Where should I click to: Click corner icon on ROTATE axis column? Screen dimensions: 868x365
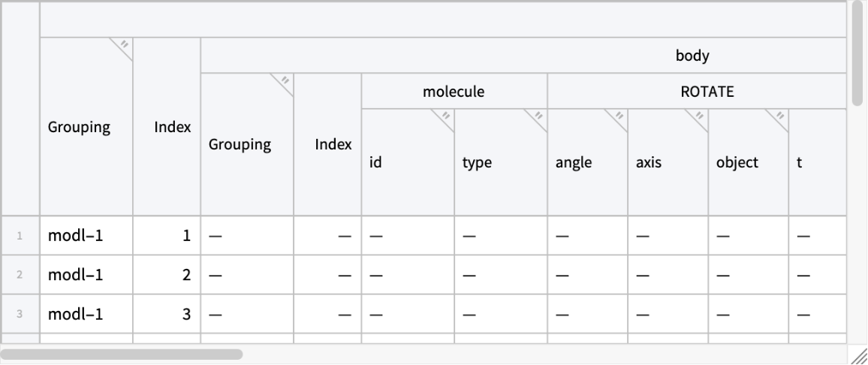click(700, 116)
